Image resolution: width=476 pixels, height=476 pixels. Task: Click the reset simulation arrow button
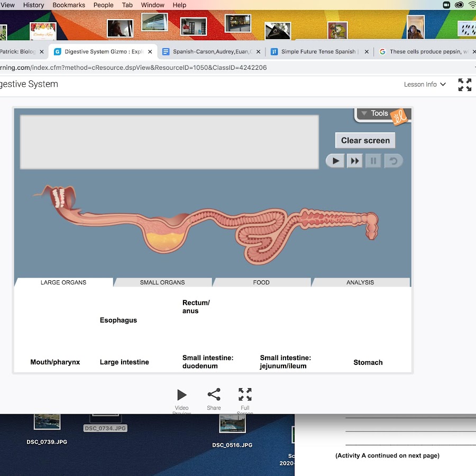click(x=393, y=161)
